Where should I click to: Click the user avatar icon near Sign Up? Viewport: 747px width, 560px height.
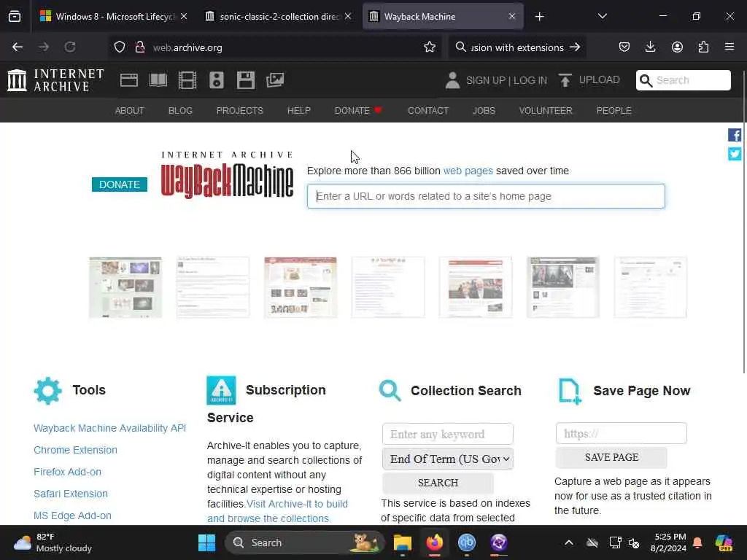(452, 80)
